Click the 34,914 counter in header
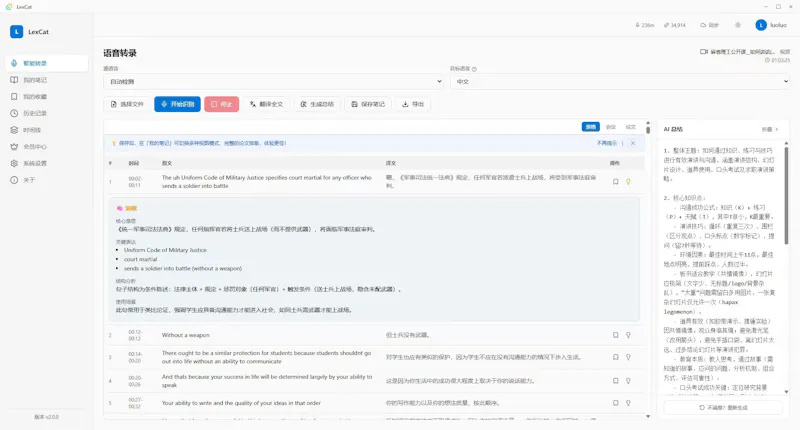Viewport: 800px width, 430px height. [674, 25]
